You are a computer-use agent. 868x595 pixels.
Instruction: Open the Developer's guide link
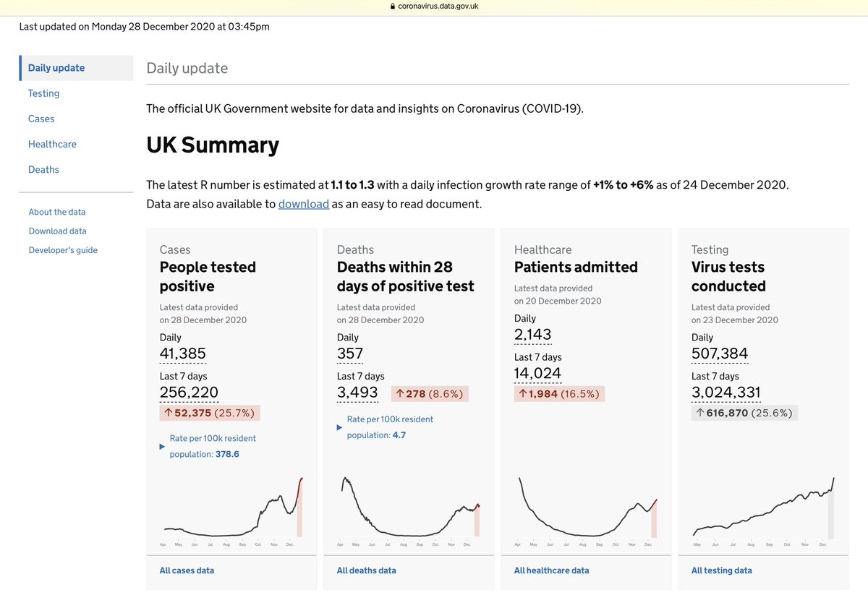tap(63, 250)
